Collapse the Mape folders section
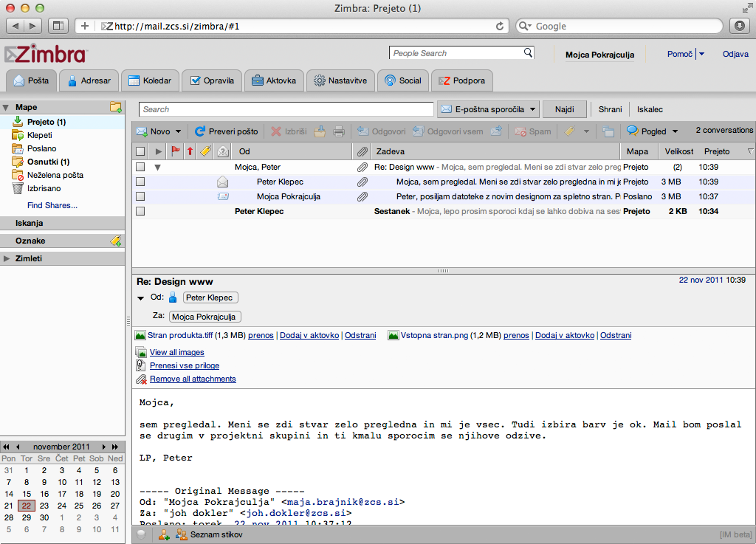The height and width of the screenshot is (544, 756). point(6,108)
